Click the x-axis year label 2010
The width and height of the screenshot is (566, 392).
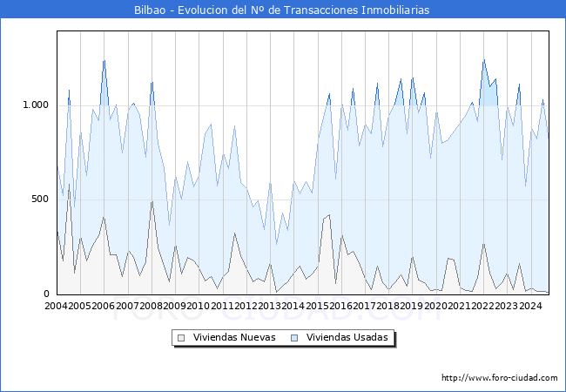199,306
